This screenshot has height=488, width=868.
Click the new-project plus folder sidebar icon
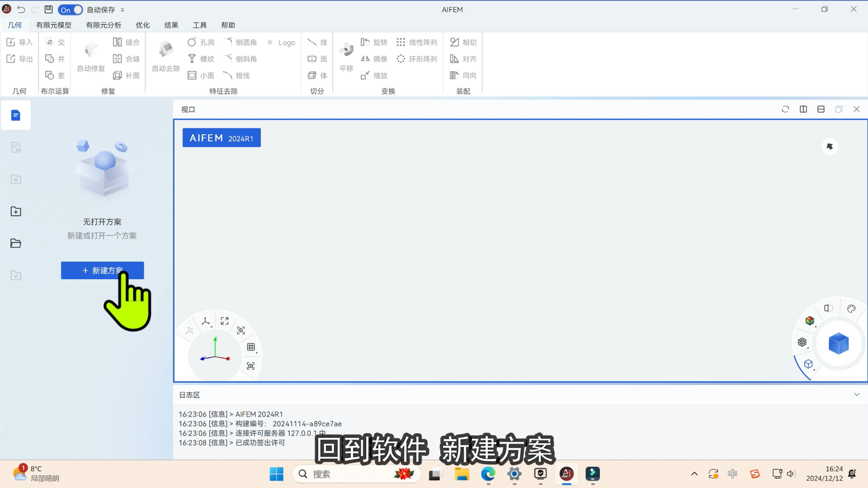[16, 211]
